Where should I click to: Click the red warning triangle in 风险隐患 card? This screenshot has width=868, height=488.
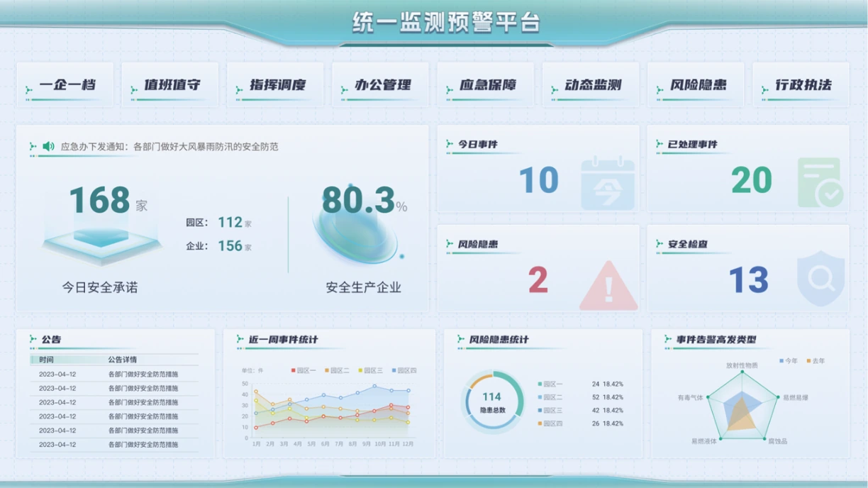608,285
